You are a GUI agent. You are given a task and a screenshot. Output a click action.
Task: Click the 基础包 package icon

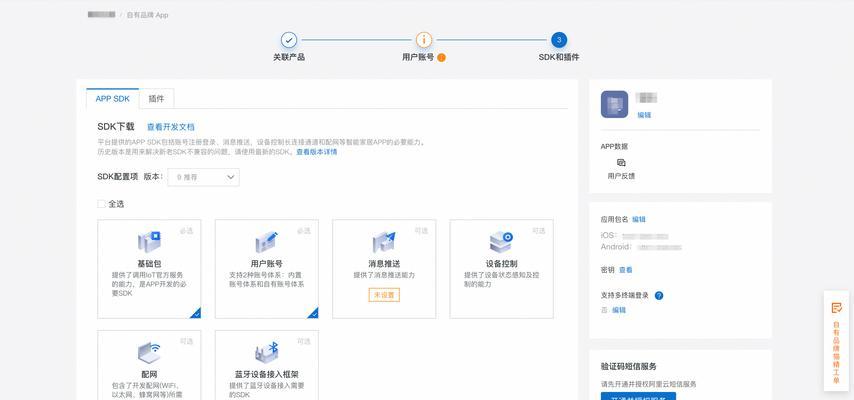pyautogui.click(x=149, y=242)
